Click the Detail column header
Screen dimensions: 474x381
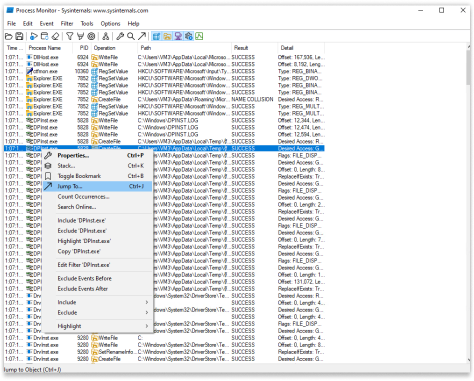click(301, 48)
